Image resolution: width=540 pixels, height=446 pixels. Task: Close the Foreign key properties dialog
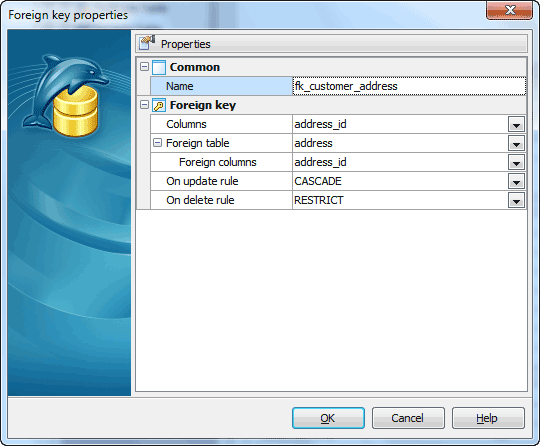(509, 10)
